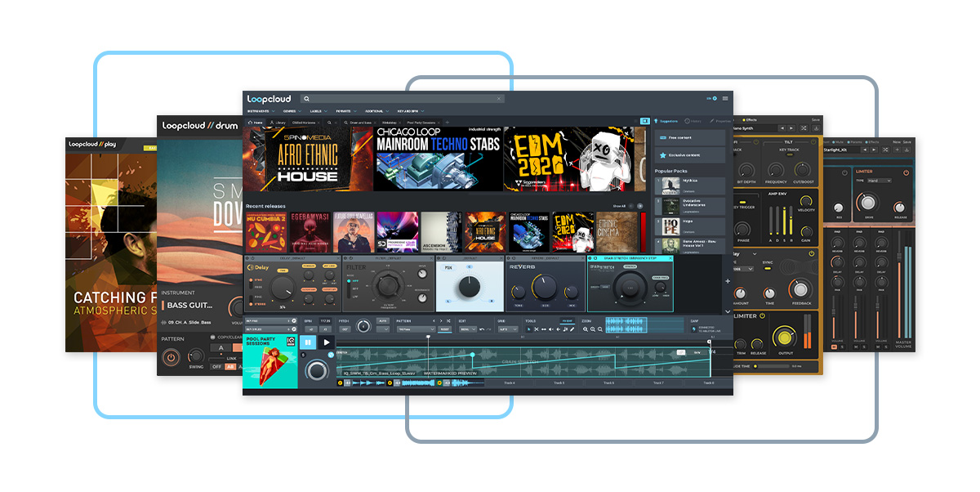Click the Loopcloud search field
The height and width of the screenshot is (492, 980).
coord(403,98)
